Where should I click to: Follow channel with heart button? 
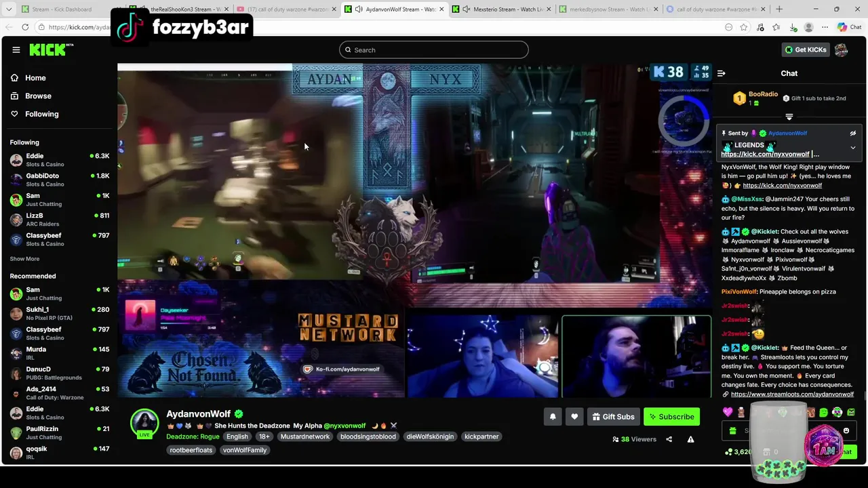point(574,417)
